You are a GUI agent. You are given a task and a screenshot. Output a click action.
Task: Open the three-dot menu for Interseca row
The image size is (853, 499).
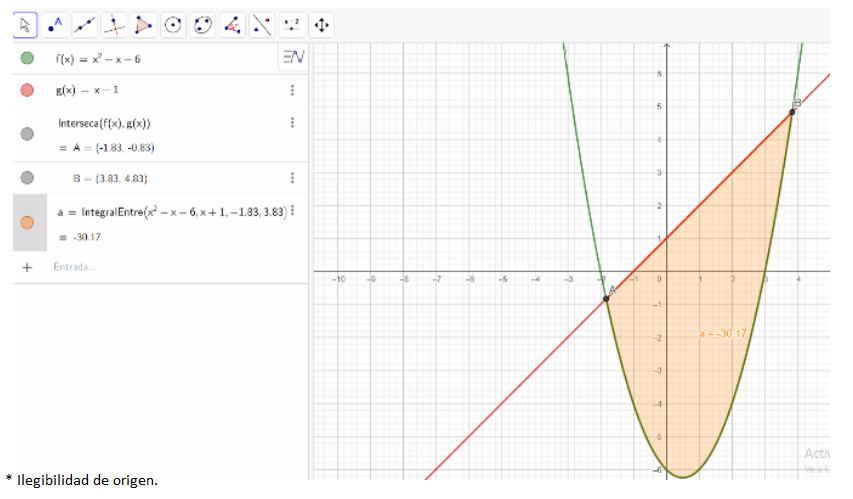tap(292, 123)
